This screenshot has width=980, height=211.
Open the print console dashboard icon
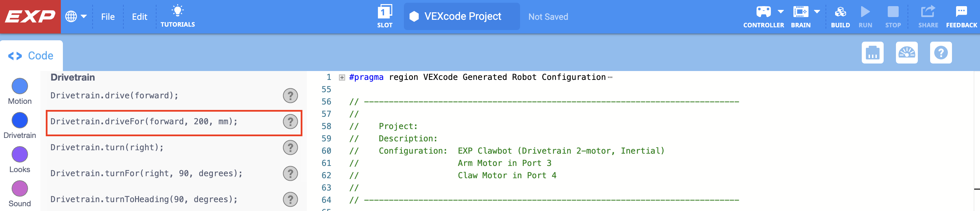pyautogui.click(x=873, y=53)
